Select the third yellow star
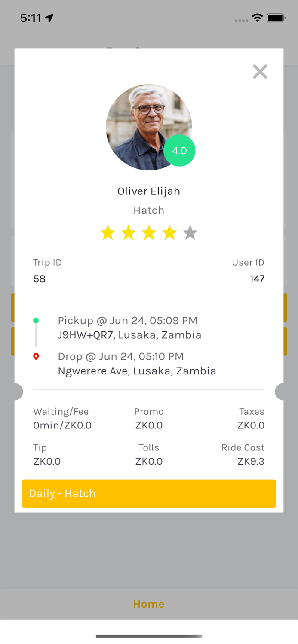 click(x=149, y=232)
